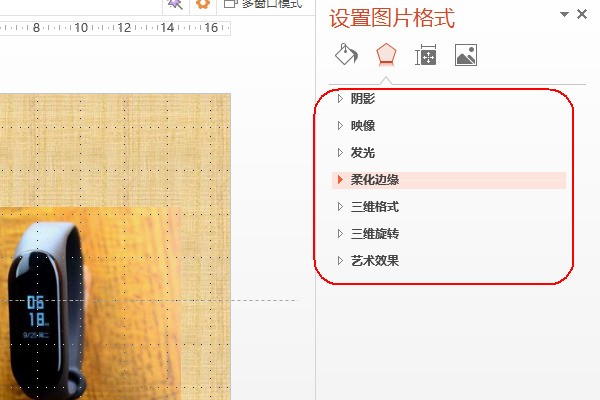
Task: Expand the 三维旋转 section arrow
Action: click(340, 233)
